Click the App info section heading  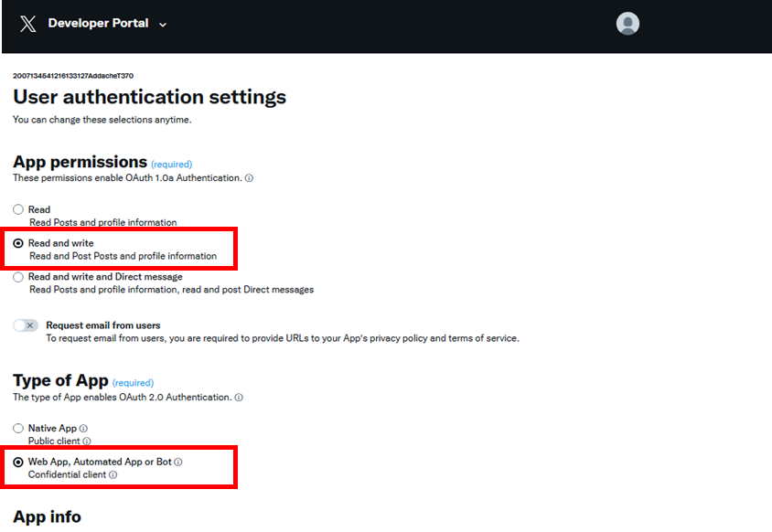[47, 516]
